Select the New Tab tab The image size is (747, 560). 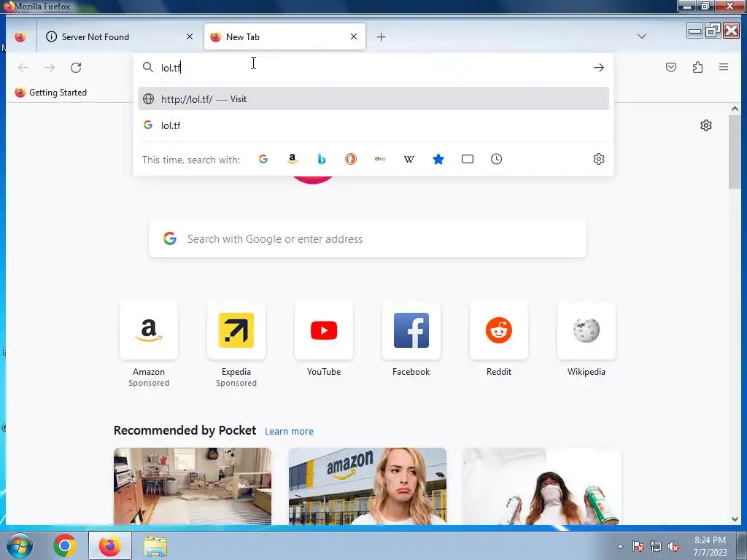click(x=285, y=36)
